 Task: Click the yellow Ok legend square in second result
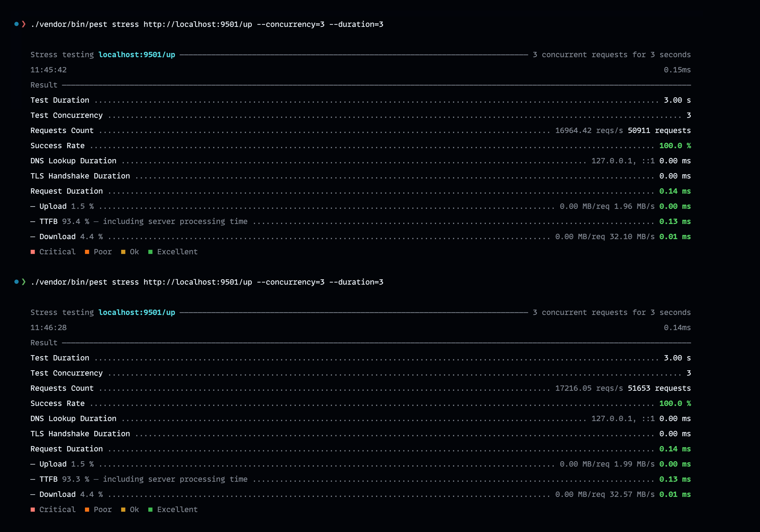[123, 510]
